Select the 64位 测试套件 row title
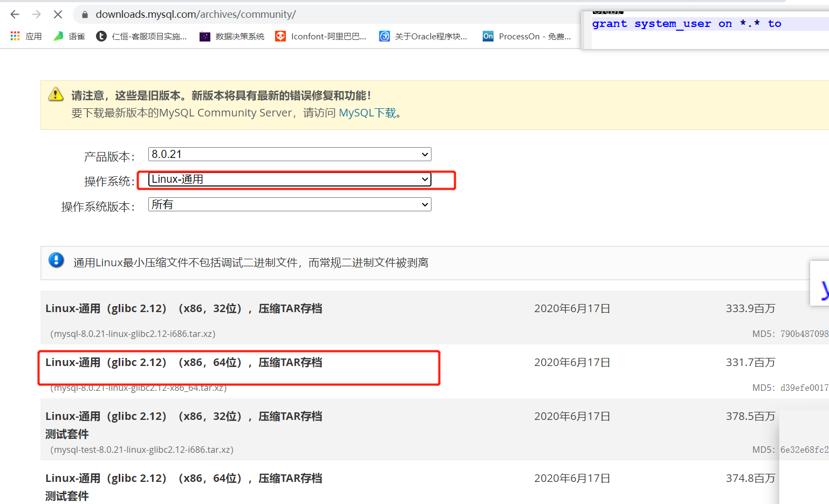The image size is (829, 504). pyautogui.click(x=184, y=487)
